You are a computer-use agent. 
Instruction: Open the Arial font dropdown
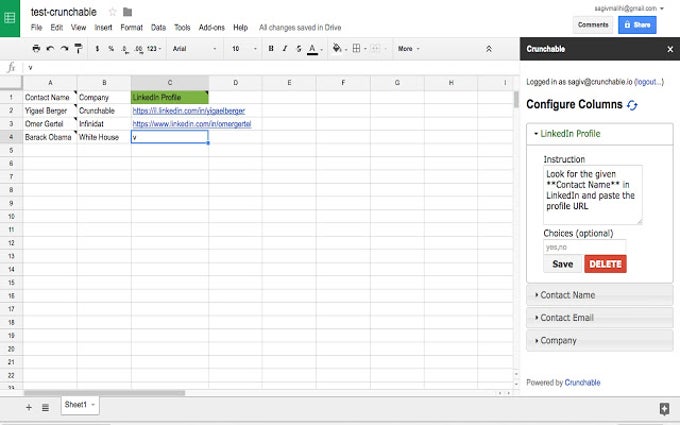click(x=194, y=49)
